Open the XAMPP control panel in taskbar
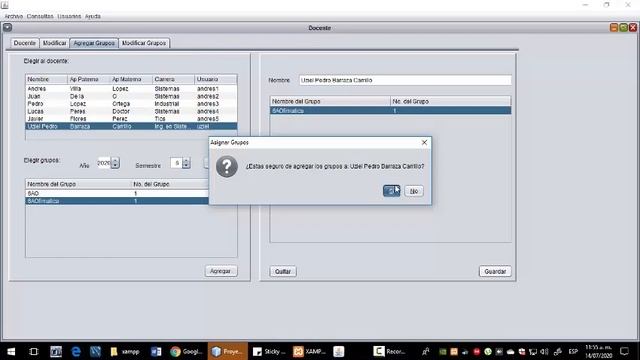The image size is (640, 360). (310, 351)
